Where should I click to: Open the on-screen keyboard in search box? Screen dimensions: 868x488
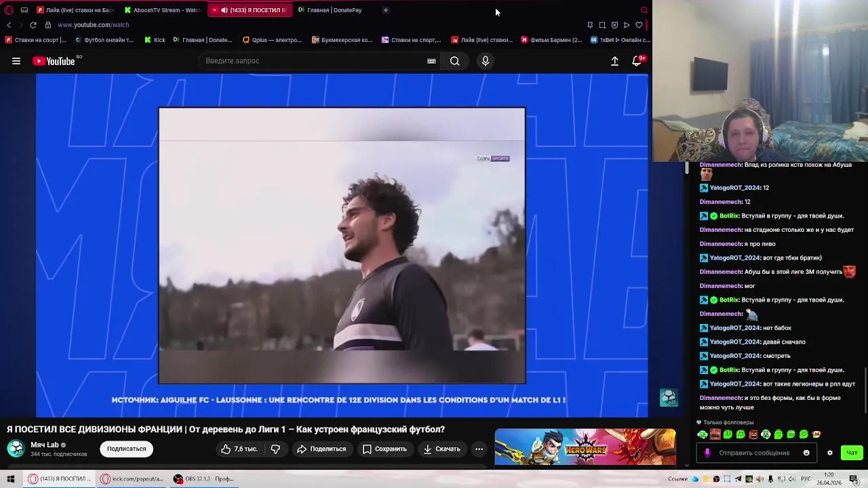pyautogui.click(x=431, y=61)
